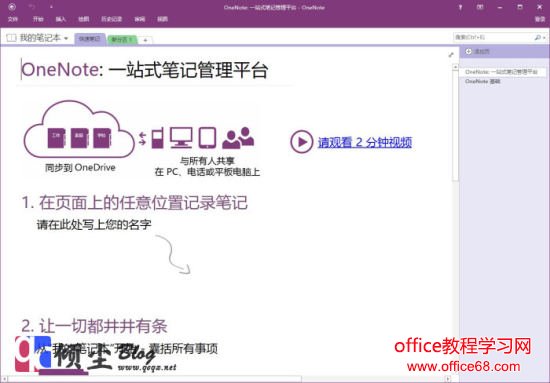
Task: Switch to the 开始 (Home) ribbon tab
Action: (x=38, y=19)
